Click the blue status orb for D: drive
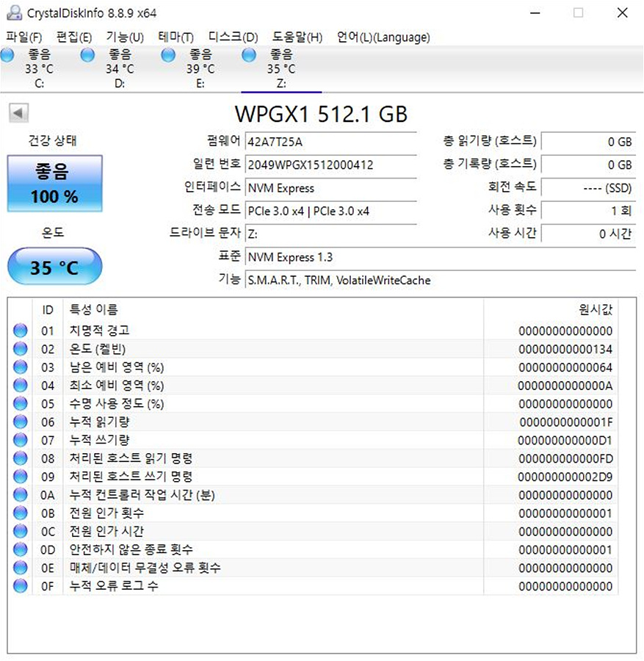The height and width of the screenshot is (661, 644). pos(87,55)
